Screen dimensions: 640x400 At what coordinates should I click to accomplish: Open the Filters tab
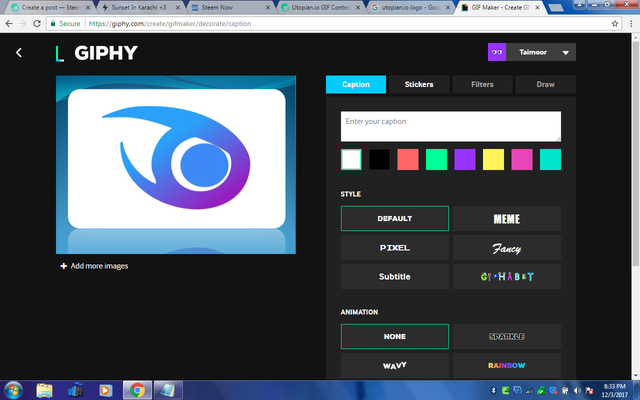pyautogui.click(x=482, y=84)
